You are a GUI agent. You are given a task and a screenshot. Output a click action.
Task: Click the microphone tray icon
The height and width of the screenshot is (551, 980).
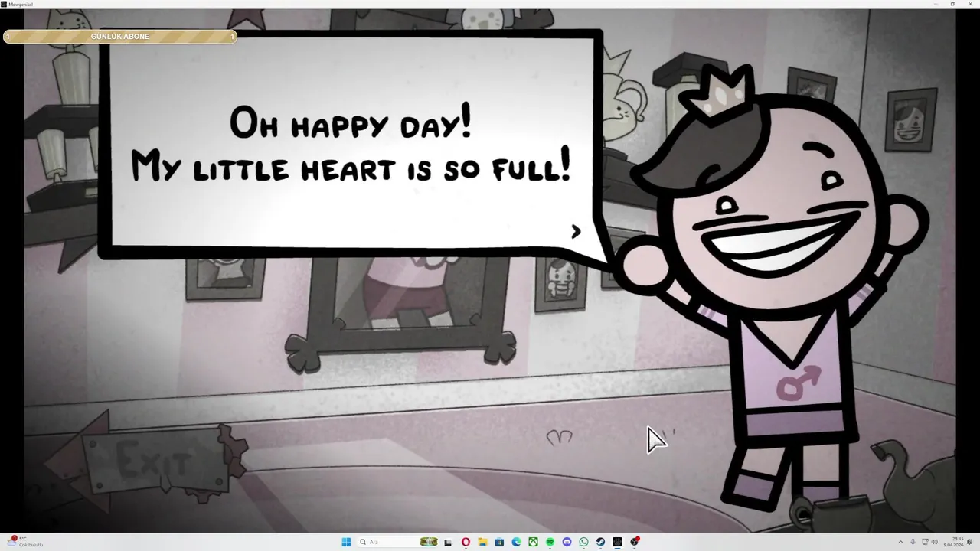coord(913,542)
